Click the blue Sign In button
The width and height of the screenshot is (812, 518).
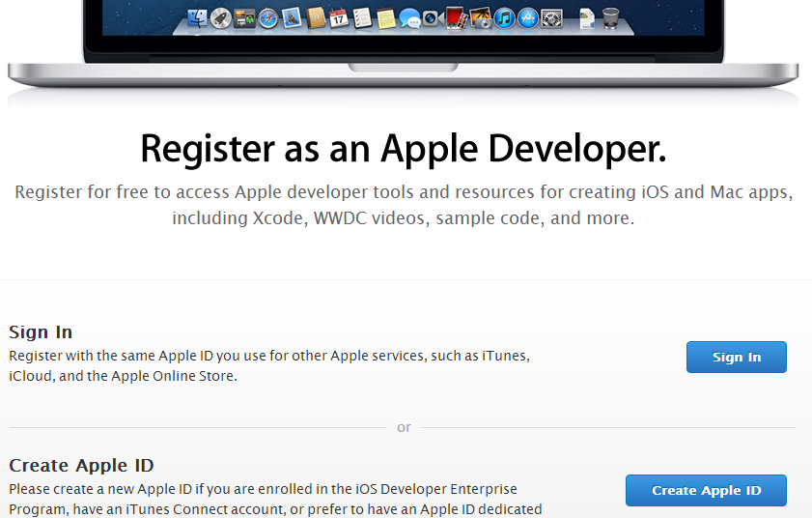737,357
